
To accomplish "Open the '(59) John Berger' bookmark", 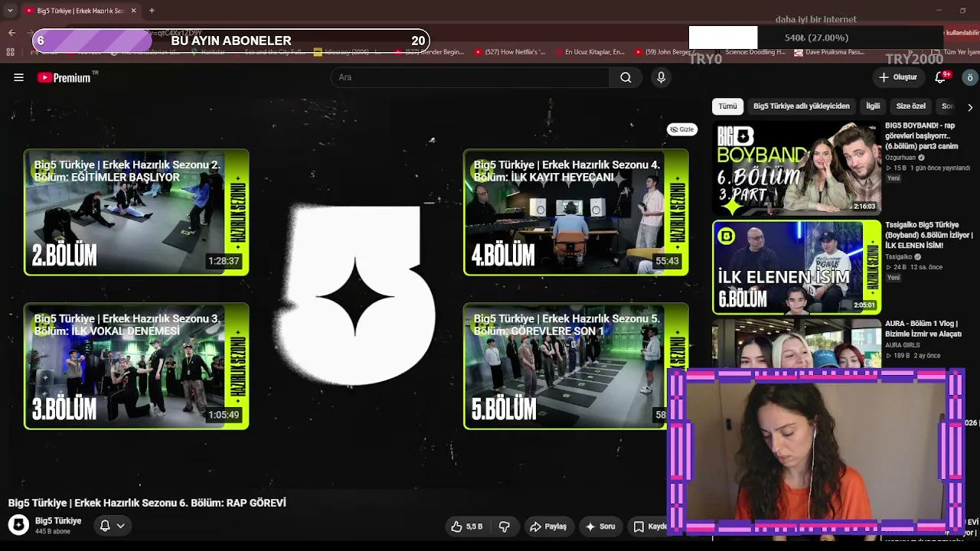I will pos(668,52).
